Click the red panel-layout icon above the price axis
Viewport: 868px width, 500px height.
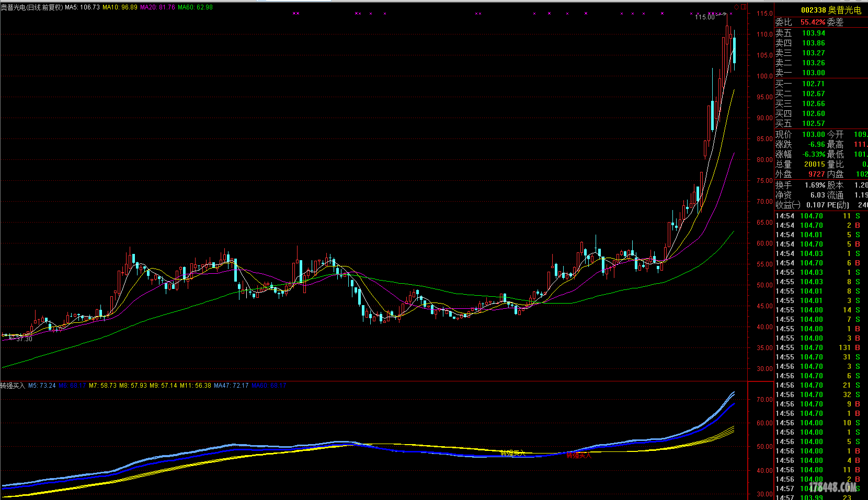point(743,7)
